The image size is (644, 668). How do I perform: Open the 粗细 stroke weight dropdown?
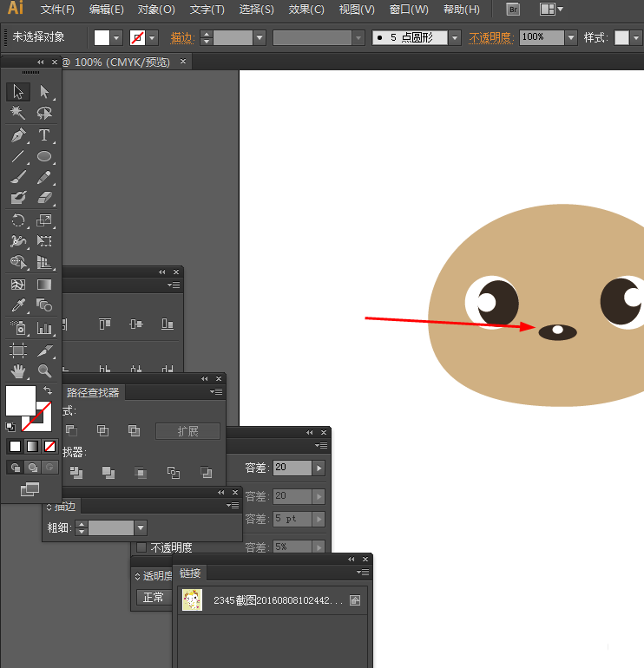141,527
